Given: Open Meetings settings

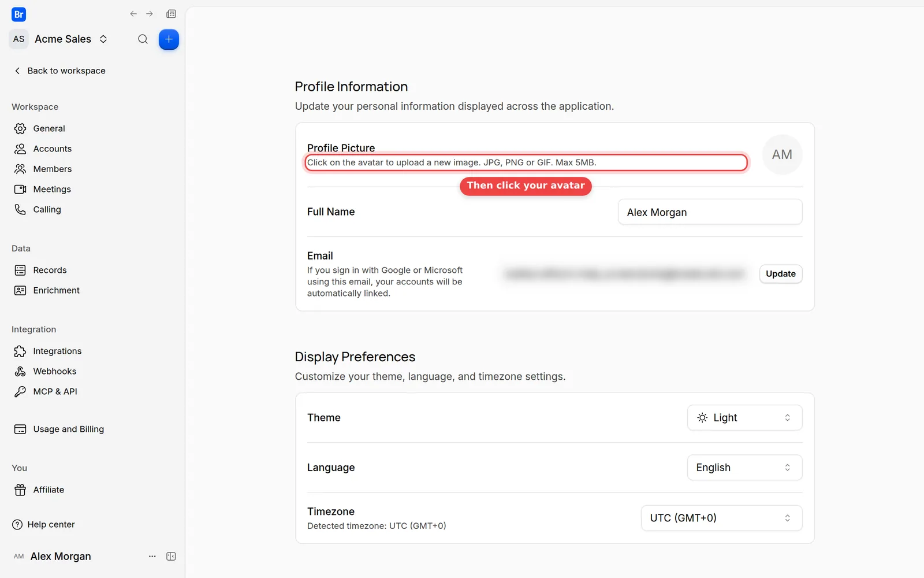Looking at the screenshot, I should point(52,189).
